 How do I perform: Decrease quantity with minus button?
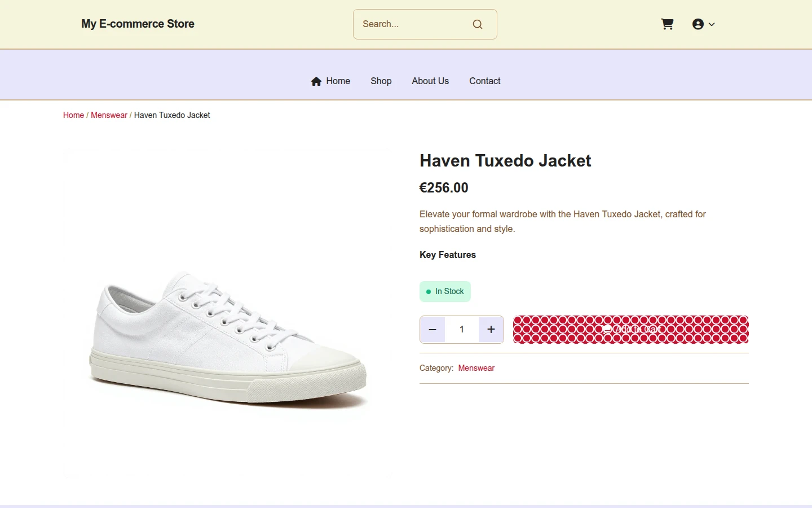[x=433, y=330]
